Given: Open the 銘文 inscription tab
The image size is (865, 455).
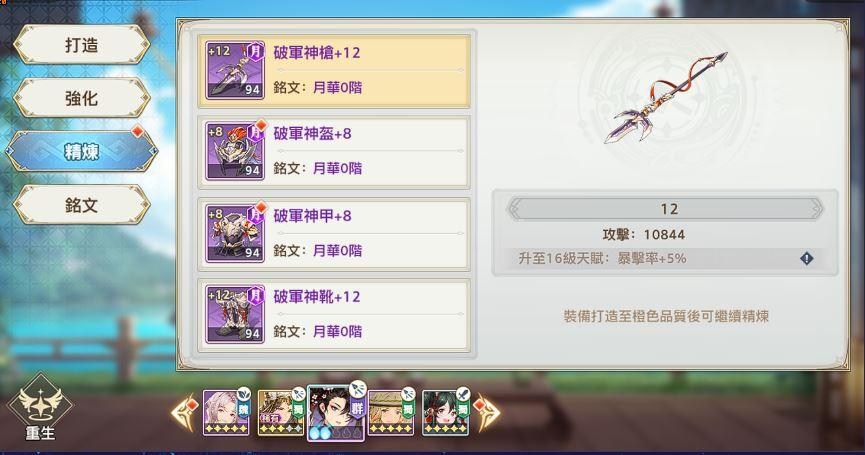Looking at the screenshot, I should pyautogui.click(x=82, y=205).
